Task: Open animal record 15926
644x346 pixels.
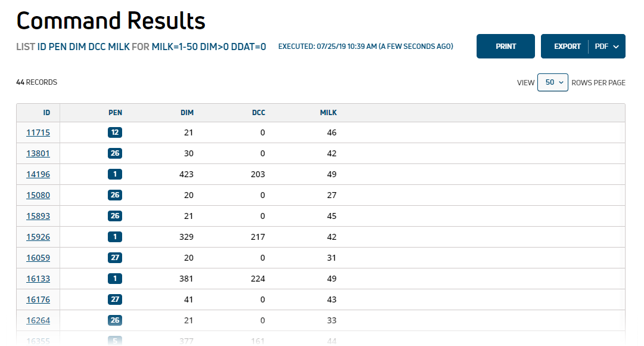Action: (x=38, y=237)
